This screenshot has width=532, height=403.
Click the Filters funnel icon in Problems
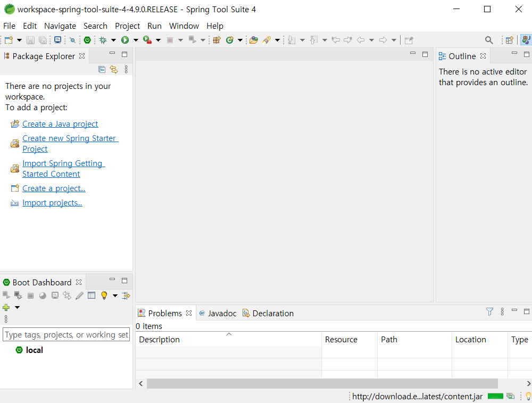click(489, 311)
